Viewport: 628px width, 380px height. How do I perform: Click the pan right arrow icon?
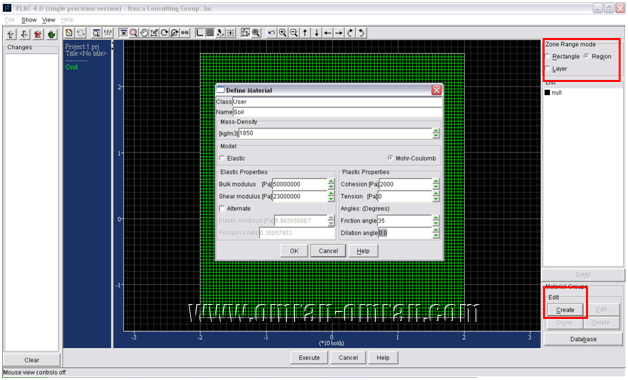pyautogui.click(x=339, y=33)
